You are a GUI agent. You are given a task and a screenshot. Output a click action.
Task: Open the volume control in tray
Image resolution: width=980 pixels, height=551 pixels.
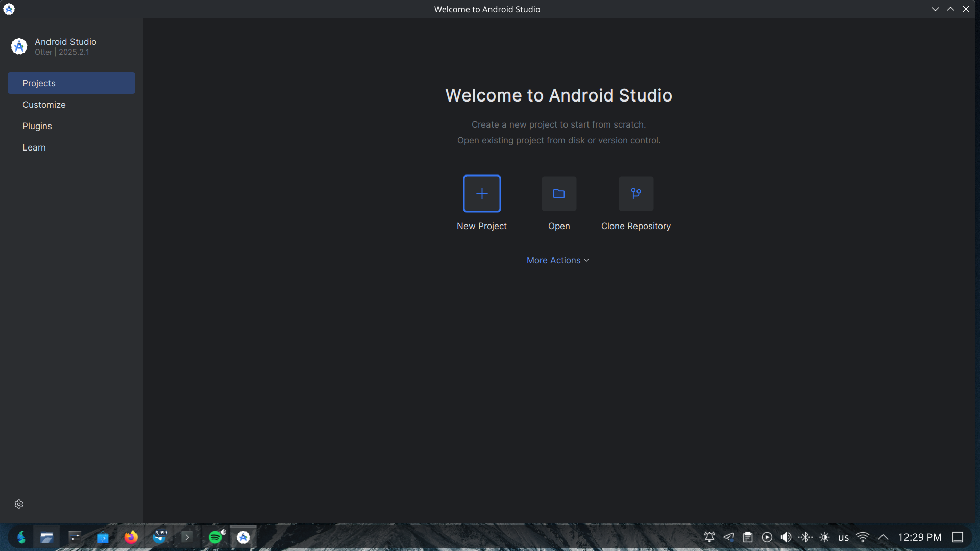coord(786,537)
